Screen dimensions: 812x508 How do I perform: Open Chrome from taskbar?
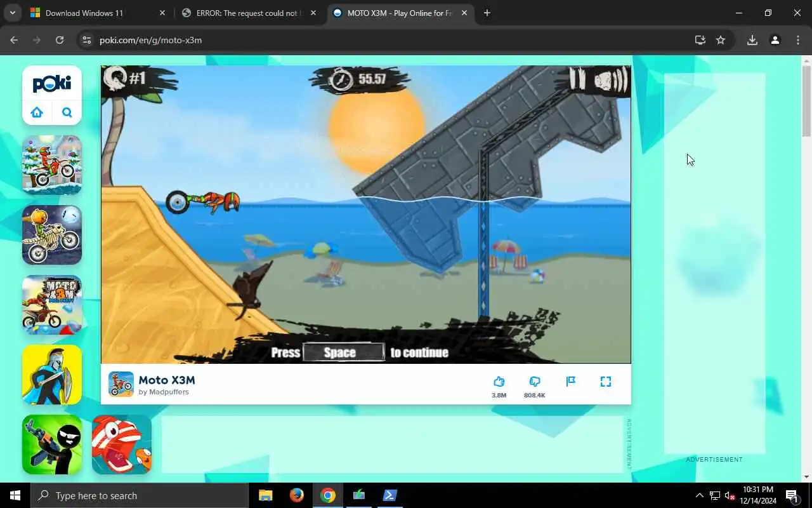pos(328,495)
